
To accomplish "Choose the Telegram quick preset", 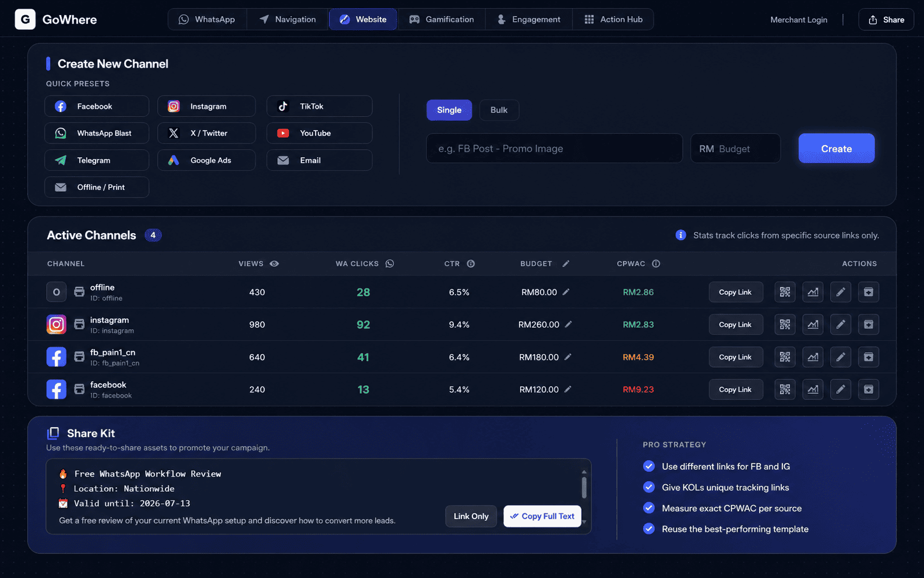I will [97, 160].
